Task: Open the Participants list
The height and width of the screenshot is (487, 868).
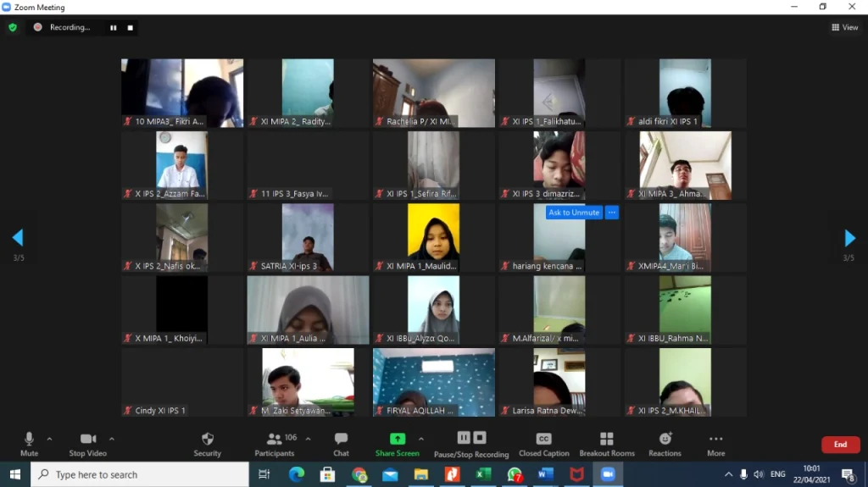Action: point(275,444)
